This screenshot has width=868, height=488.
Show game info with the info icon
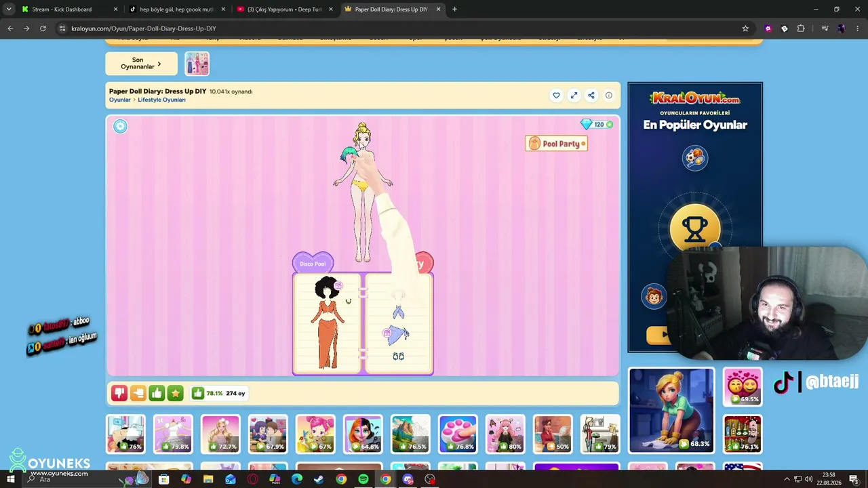tap(608, 96)
